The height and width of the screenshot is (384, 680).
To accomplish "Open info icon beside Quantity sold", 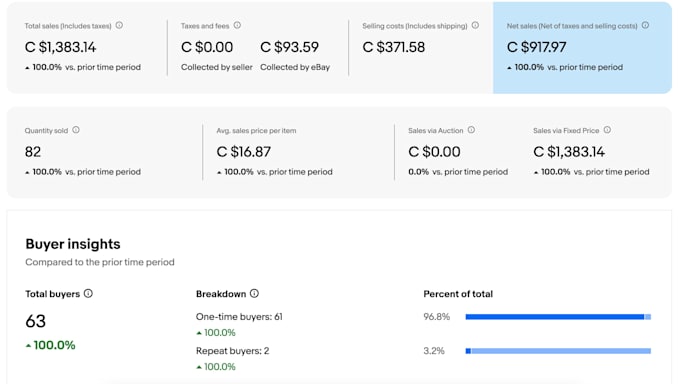I will (x=76, y=130).
